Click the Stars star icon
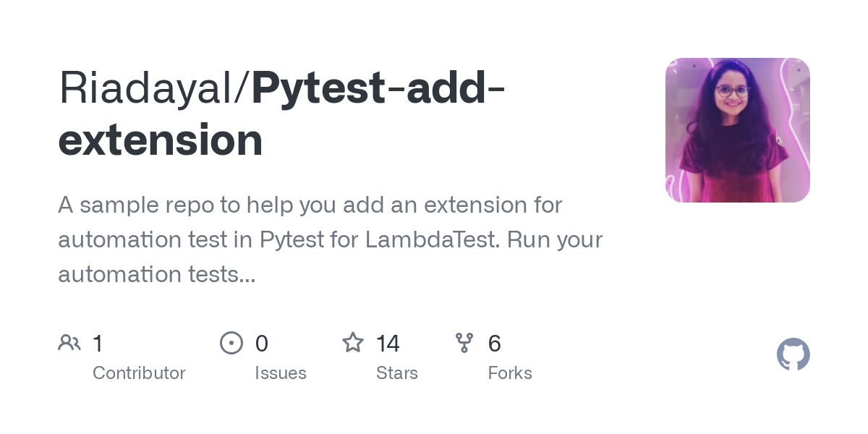 [x=353, y=343]
